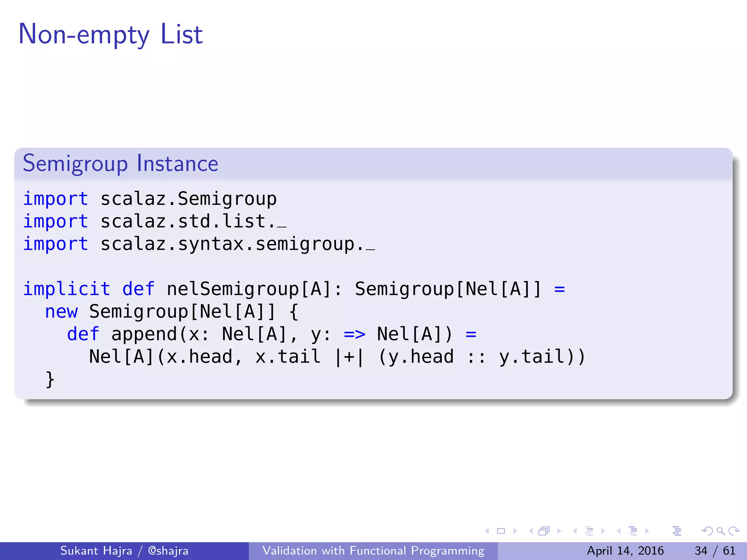
Task: Click the block heading 'Semigroup Instance'
Action: [121, 163]
